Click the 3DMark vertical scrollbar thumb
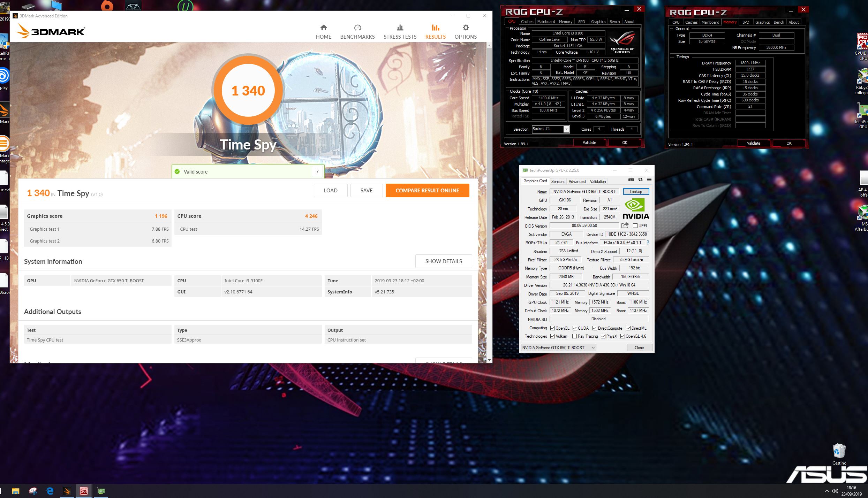 (489, 159)
